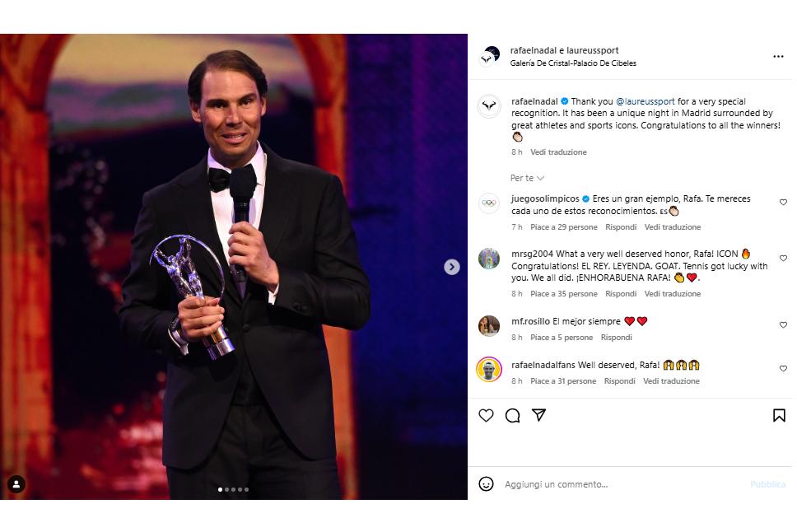The image size is (797, 532).
Task: Open the emoji picker in the comment bar
Action: click(x=487, y=484)
